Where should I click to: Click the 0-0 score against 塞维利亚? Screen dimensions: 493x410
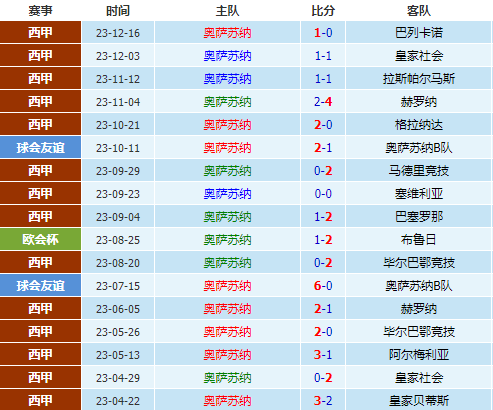323,194
